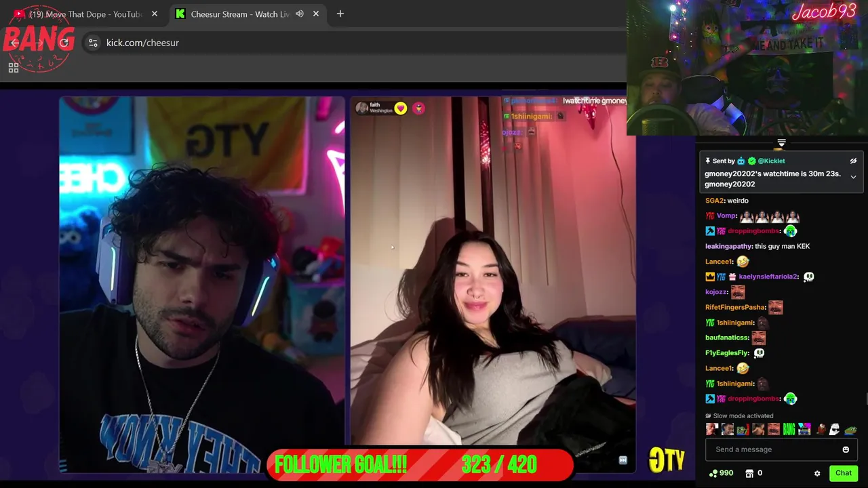868x488 pixels.
Task: Click the chat panel scrollbar
Action: pos(865,400)
